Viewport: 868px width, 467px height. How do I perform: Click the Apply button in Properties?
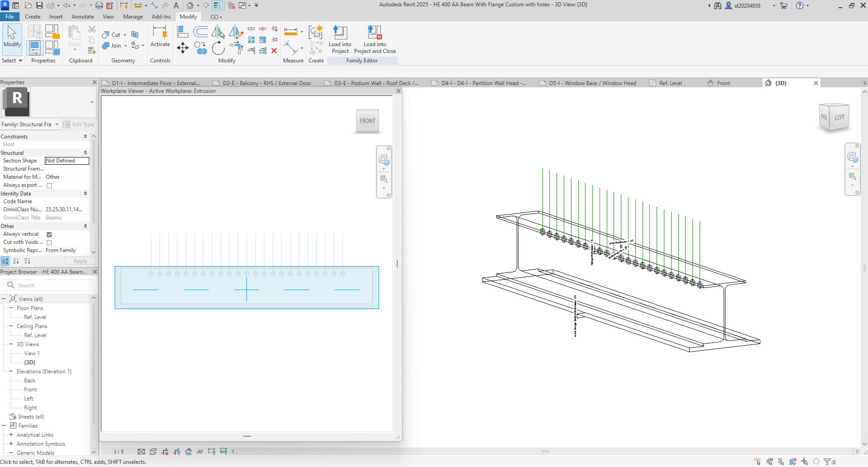pos(80,261)
